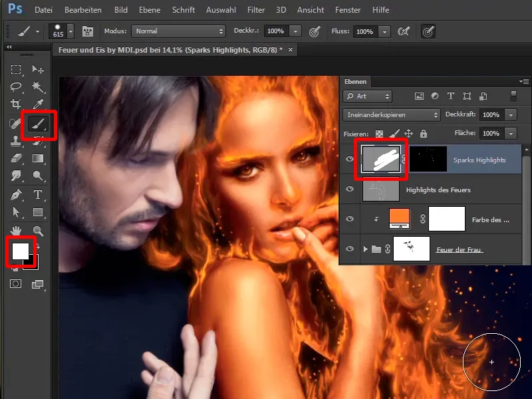
Task: Select the Magic Wand tool
Action: (38, 87)
